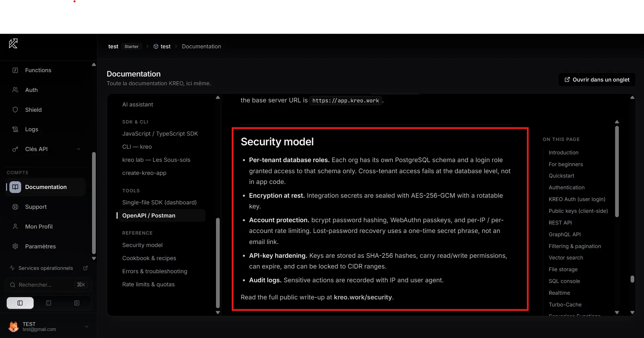This screenshot has height=338, width=644.
Task: Open CLI — kreo doc page
Action: point(137,147)
